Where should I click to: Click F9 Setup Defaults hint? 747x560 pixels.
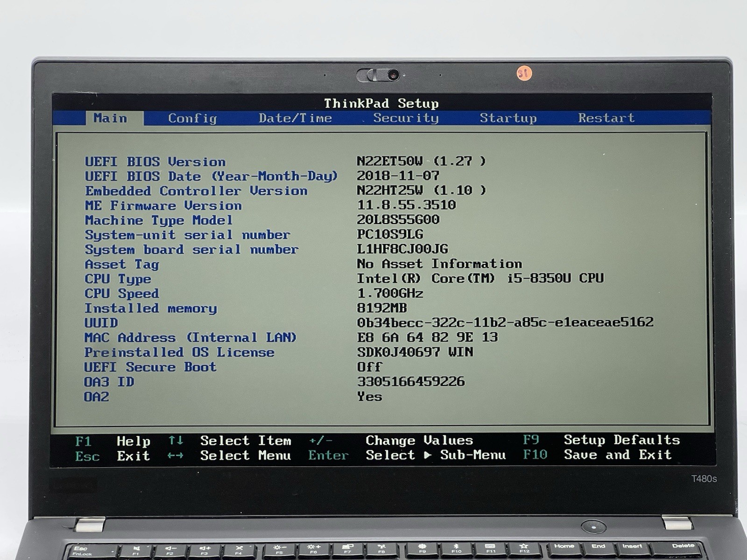point(601,440)
